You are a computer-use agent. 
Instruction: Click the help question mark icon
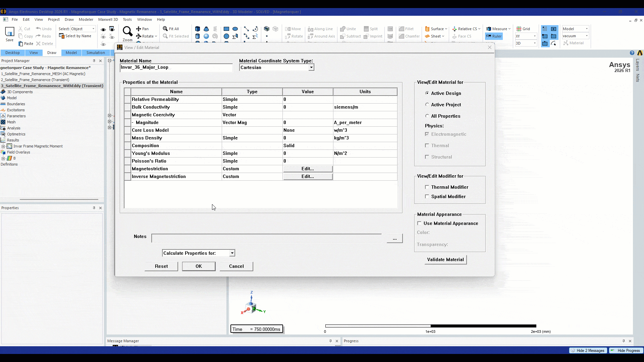pyautogui.click(x=632, y=53)
